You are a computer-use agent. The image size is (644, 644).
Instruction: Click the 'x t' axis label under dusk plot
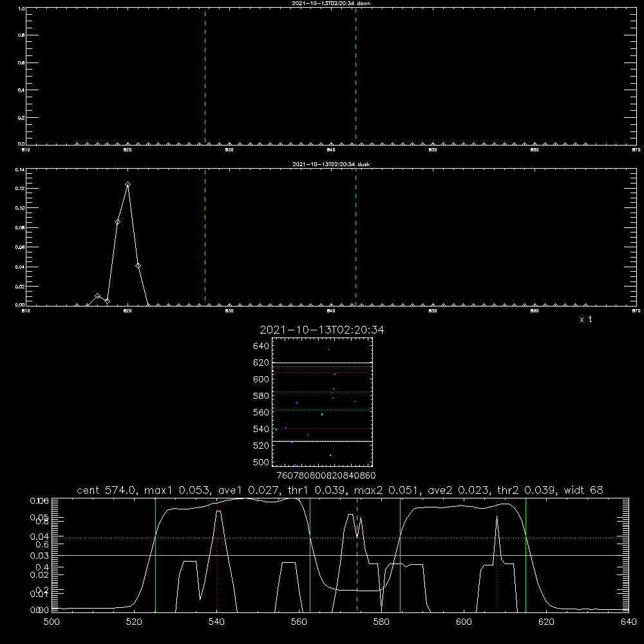(585, 319)
